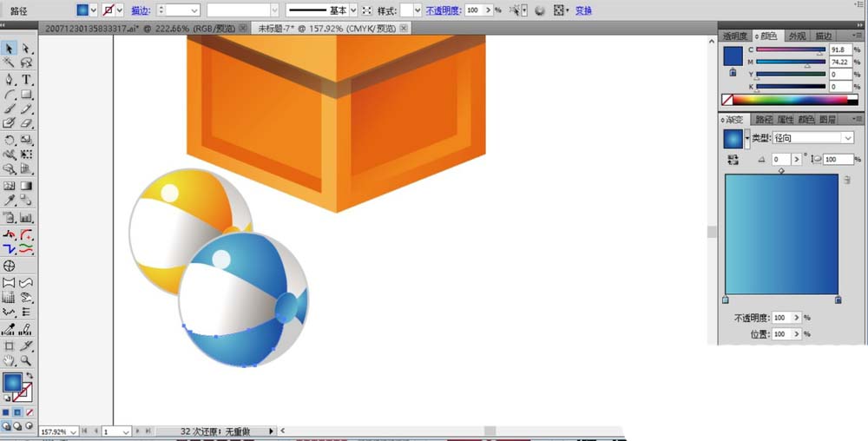The image size is (868, 441).
Task: Set paint mode to None
Action: coord(30,412)
